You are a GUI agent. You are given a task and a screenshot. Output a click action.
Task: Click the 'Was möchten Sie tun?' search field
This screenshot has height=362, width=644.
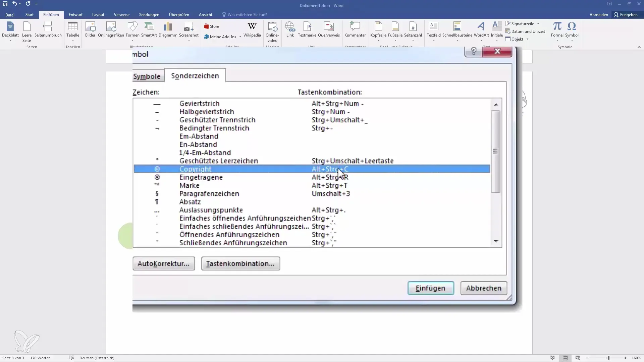point(245,15)
